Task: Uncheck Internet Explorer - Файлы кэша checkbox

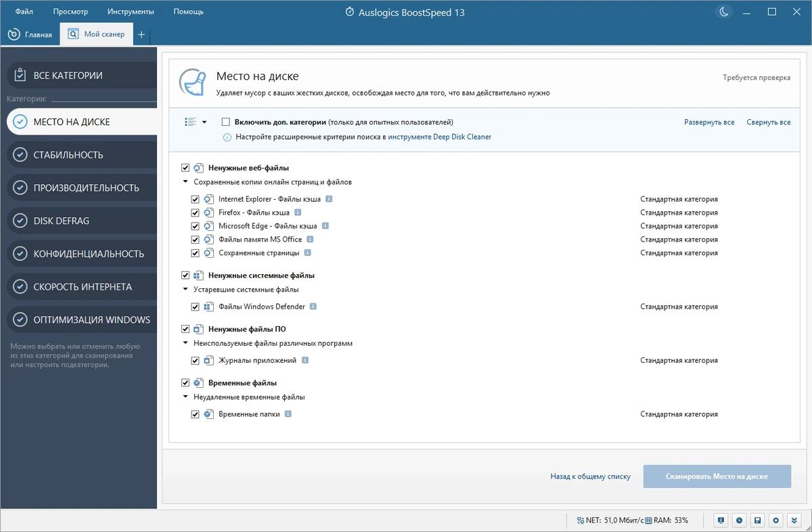Action: tap(196, 200)
